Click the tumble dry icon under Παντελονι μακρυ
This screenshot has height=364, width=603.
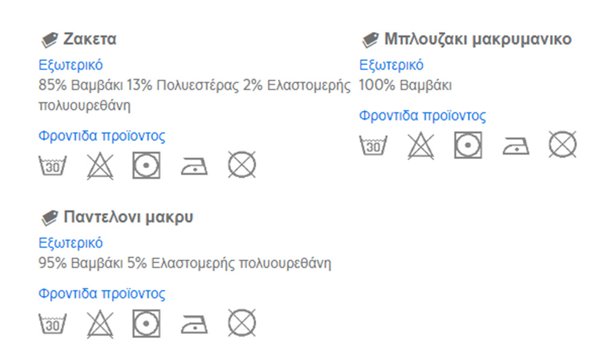pyautogui.click(x=146, y=324)
